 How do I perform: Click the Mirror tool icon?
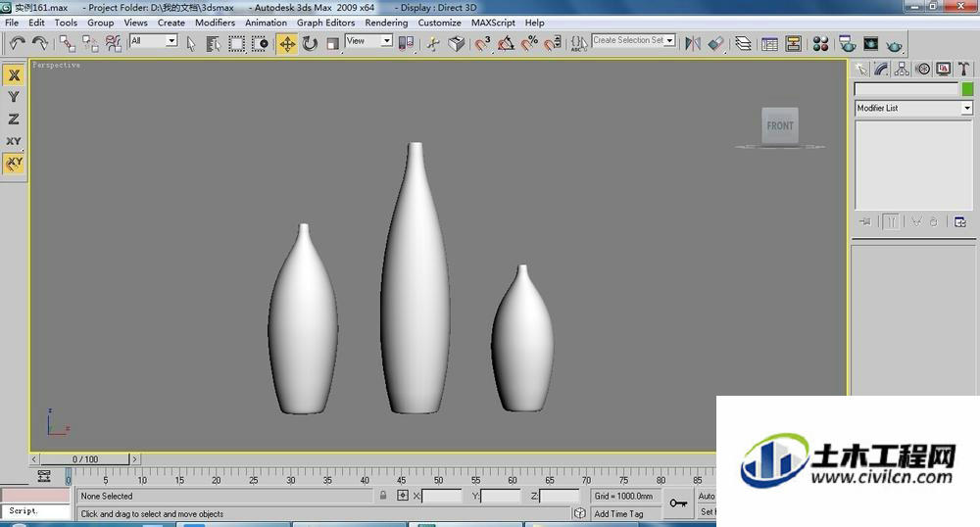tap(693, 44)
